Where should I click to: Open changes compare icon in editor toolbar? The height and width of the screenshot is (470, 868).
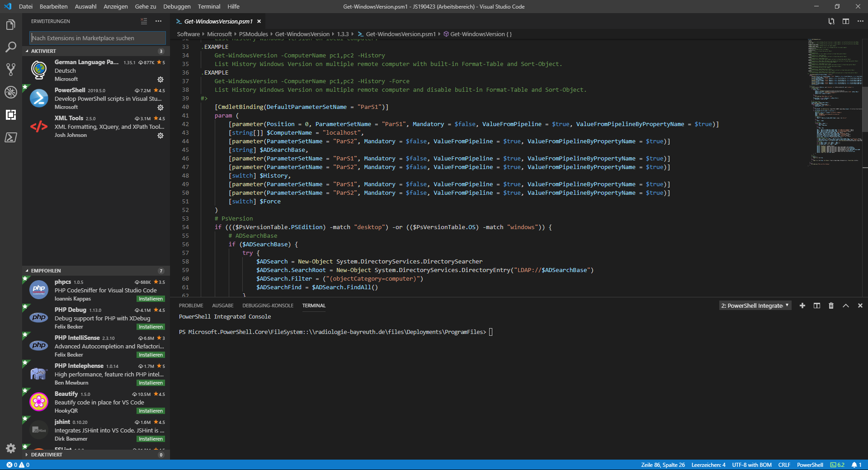[831, 21]
